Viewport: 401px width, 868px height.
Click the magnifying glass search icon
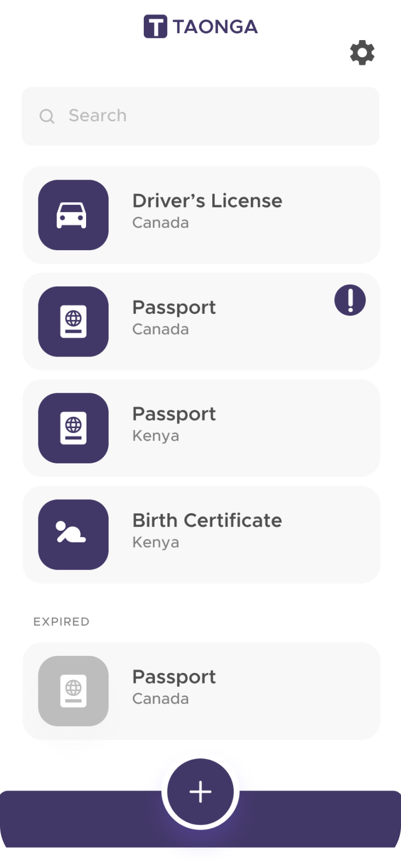pos(47,116)
